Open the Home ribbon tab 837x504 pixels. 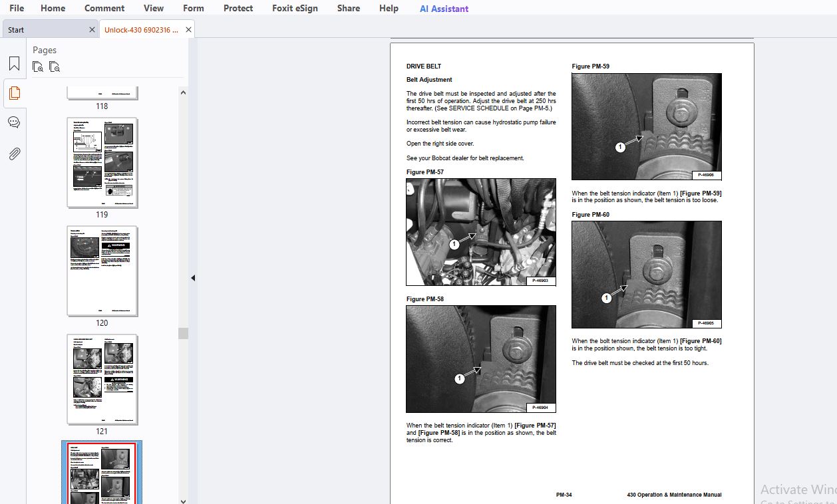pyautogui.click(x=53, y=8)
